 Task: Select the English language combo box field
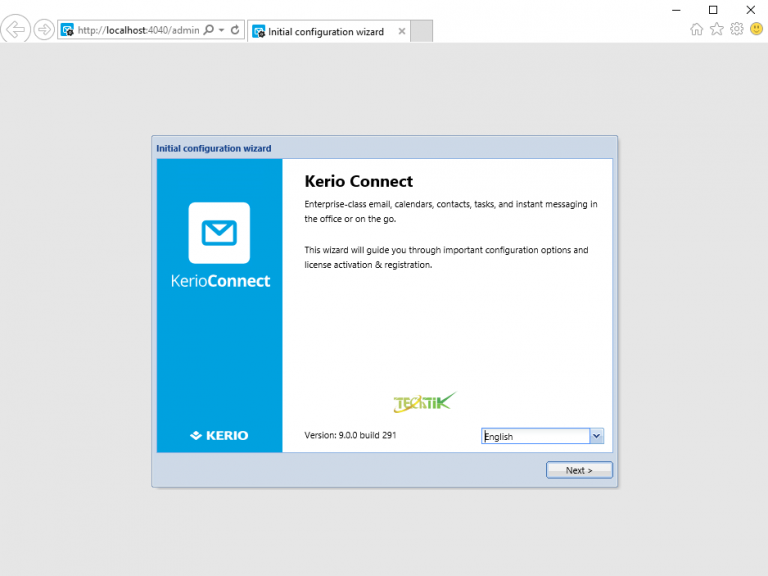click(535, 436)
